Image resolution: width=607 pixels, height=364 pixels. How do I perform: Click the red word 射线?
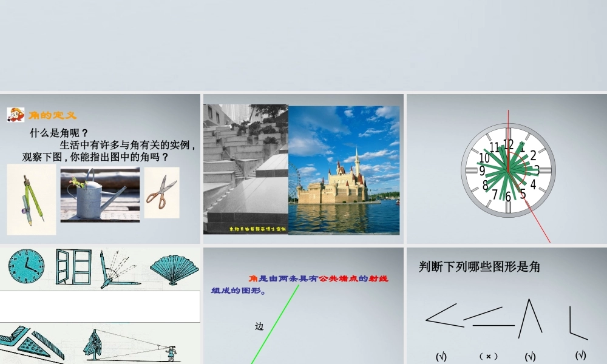(x=378, y=278)
